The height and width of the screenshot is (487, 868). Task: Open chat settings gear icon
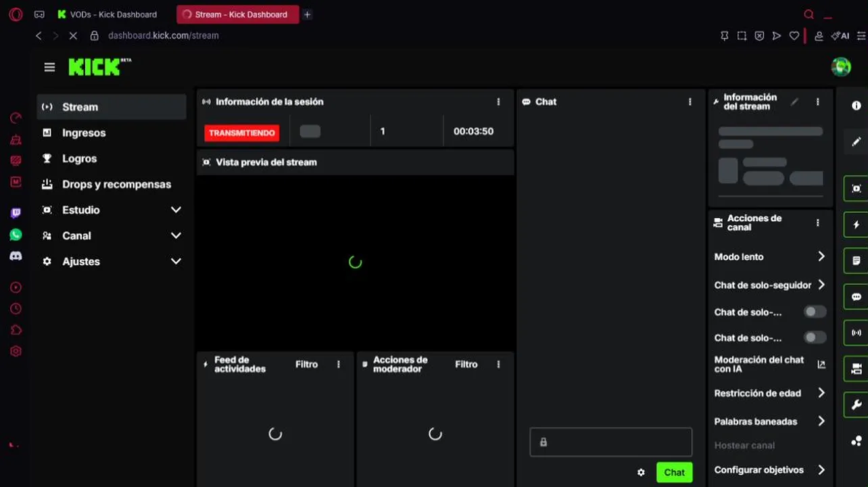(x=641, y=472)
